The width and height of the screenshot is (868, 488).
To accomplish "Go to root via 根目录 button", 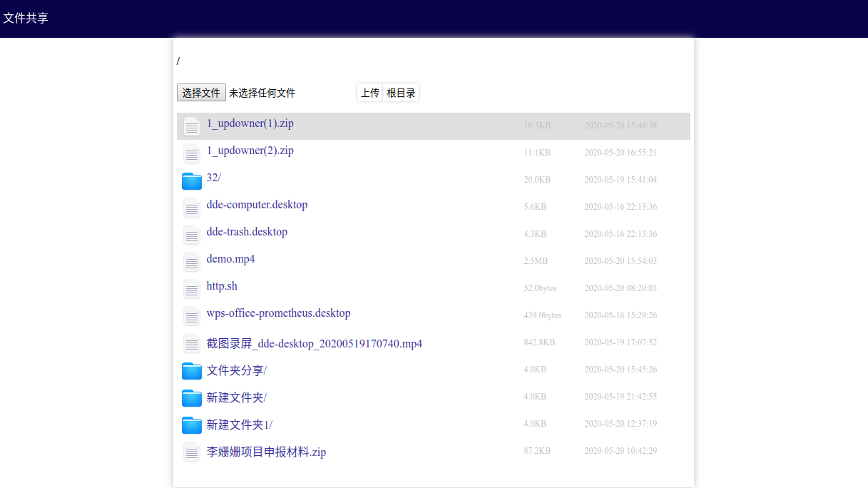I will 401,93.
